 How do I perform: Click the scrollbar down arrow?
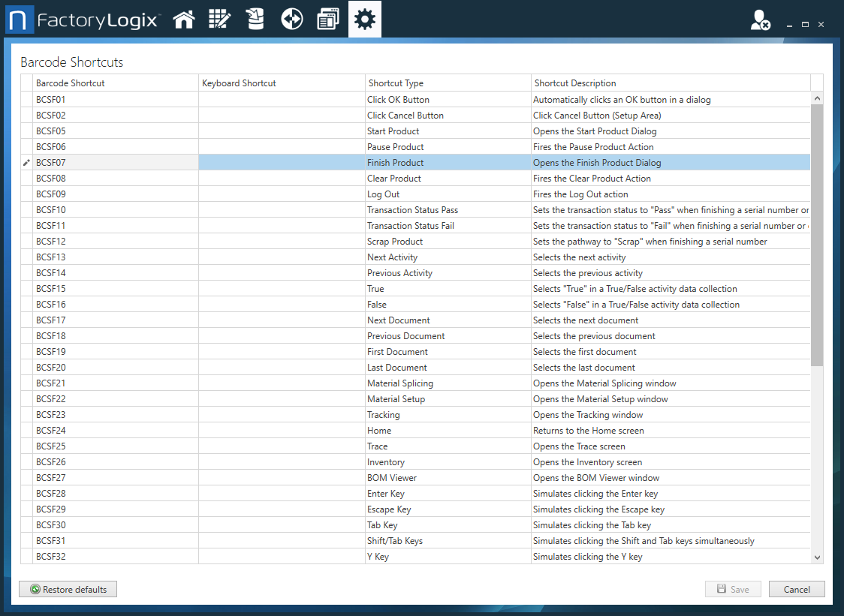817,557
